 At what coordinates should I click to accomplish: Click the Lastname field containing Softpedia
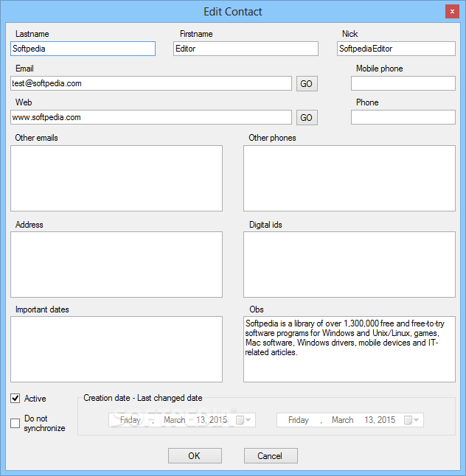83,49
